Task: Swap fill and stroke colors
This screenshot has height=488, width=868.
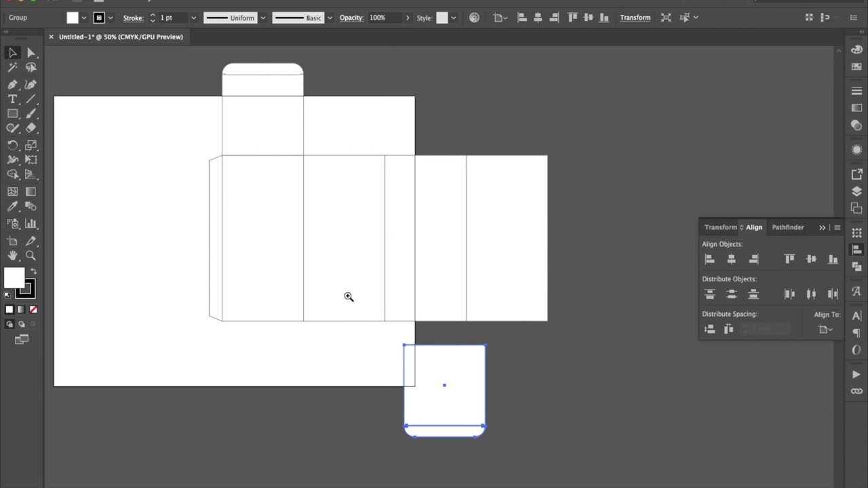Action: [33, 272]
